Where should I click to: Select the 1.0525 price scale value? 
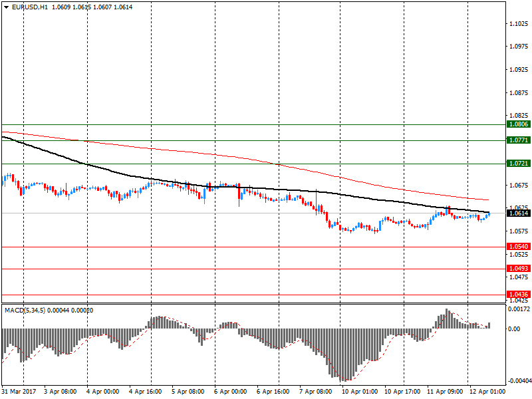(x=519, y=255)
